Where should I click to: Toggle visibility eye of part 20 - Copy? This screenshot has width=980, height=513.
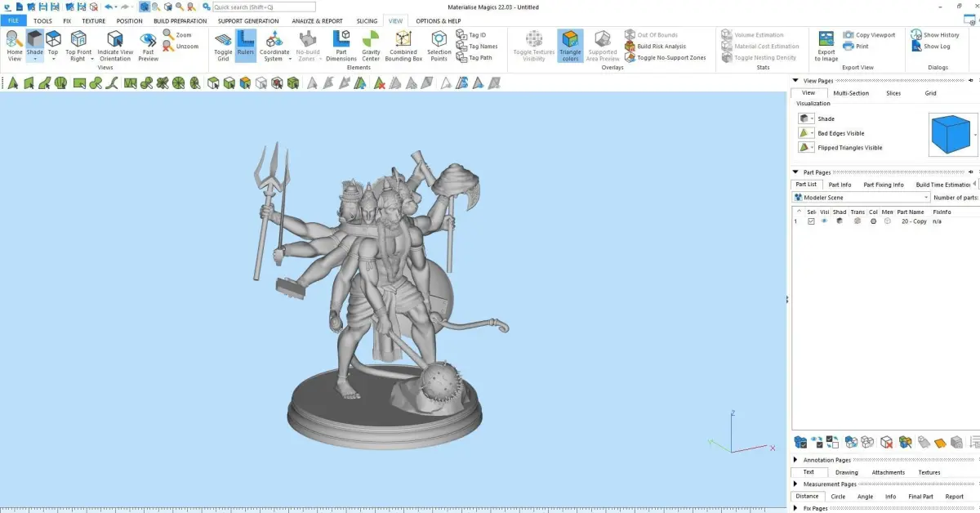pos(824,221)
